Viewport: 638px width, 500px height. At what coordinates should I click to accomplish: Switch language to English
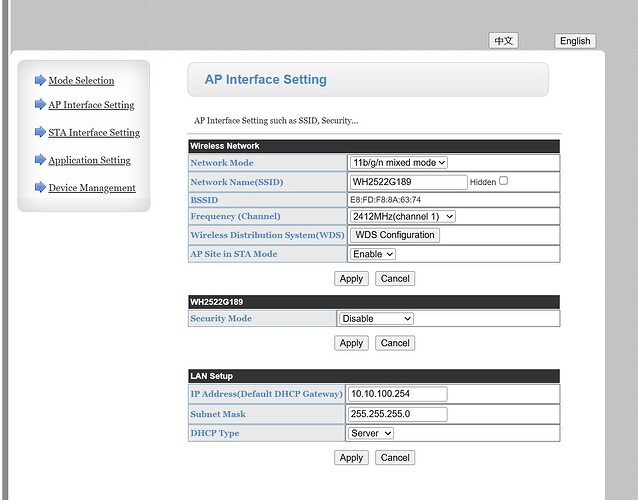575,41
